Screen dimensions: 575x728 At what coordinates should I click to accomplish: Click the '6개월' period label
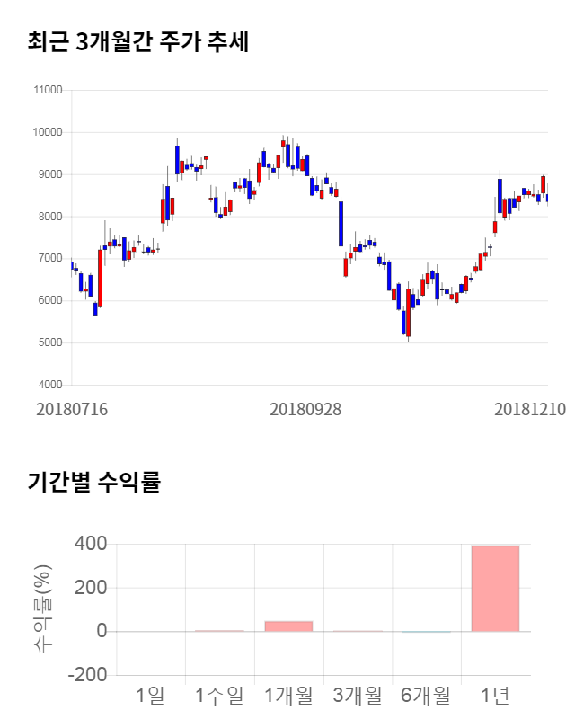tap(426, 695)
